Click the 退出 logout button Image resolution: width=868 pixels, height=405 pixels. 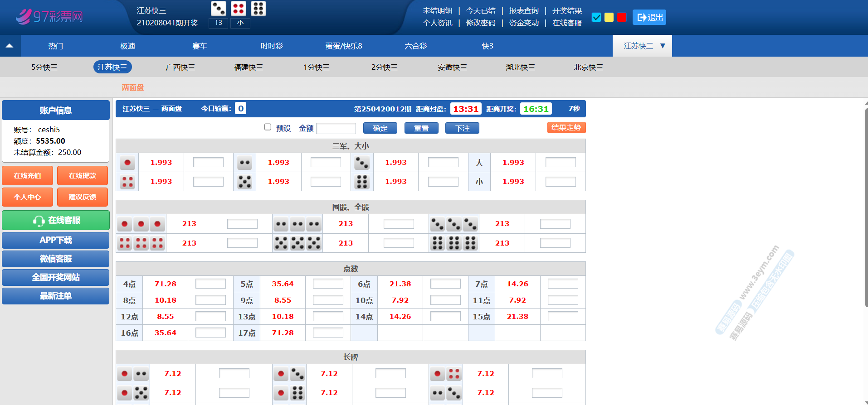649,17
